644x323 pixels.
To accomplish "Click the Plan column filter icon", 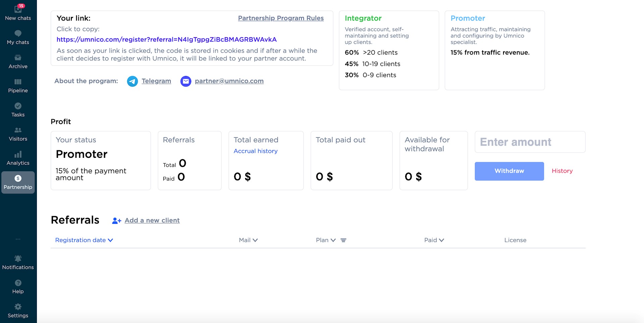I will [343, 240].
